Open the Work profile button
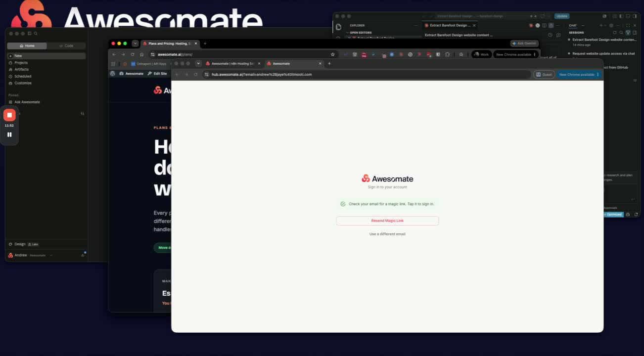The width and height of the screenshot is (644, 356). (481, 54)
